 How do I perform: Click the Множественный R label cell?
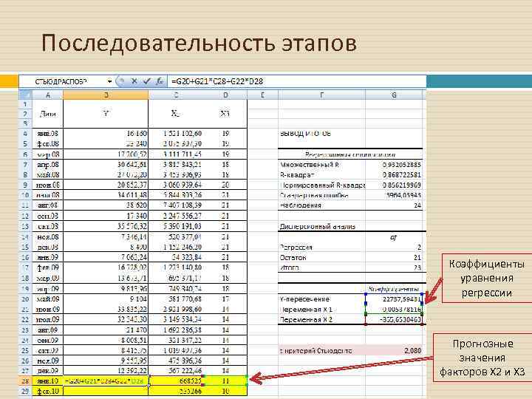coord(321,165)
